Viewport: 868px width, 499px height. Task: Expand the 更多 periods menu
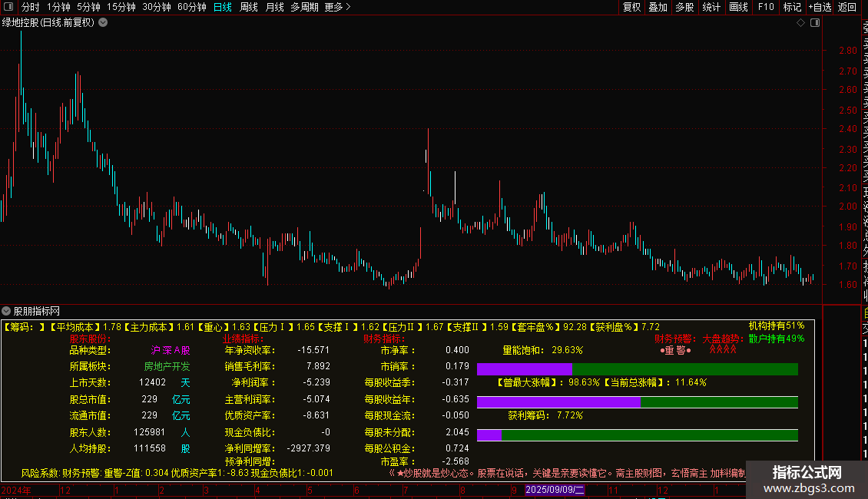338,7
